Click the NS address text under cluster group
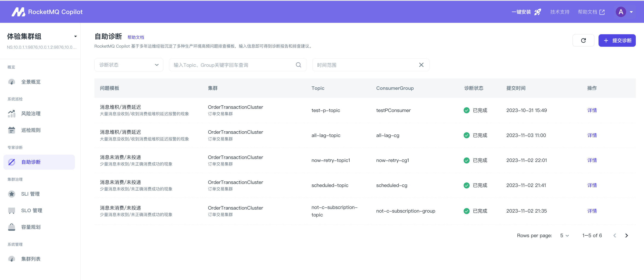644x280 pixels. point(42,47)
